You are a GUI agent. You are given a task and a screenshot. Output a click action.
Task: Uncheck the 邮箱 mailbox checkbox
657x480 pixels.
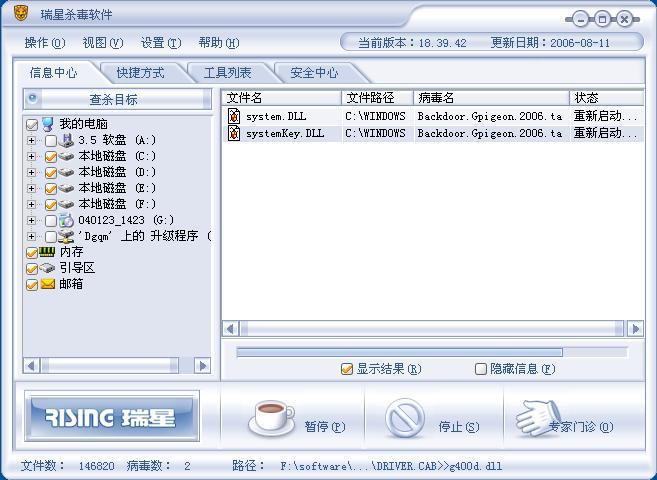pyautogui.click(x=32, y=285)
